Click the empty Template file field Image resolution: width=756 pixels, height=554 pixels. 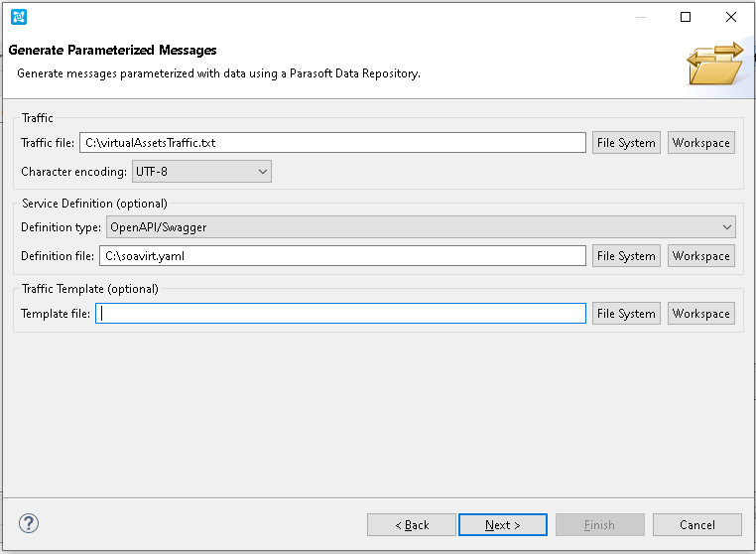(340, 314)
